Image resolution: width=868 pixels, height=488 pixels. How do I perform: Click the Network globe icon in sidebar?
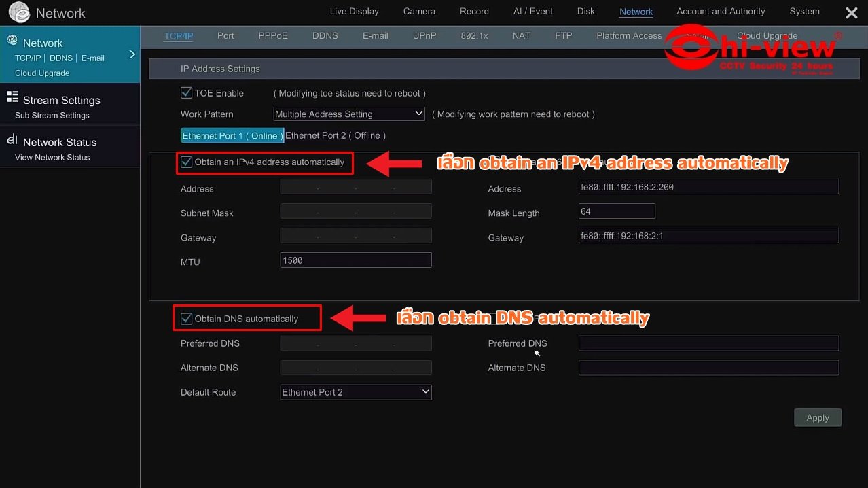tap(12, 41)
